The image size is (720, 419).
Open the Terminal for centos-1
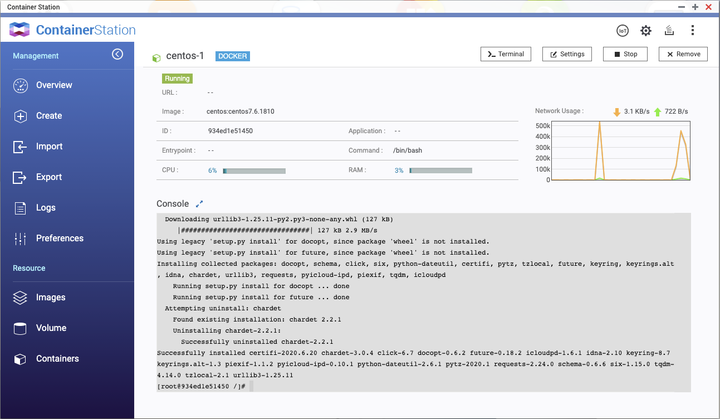tap(506, 54)
